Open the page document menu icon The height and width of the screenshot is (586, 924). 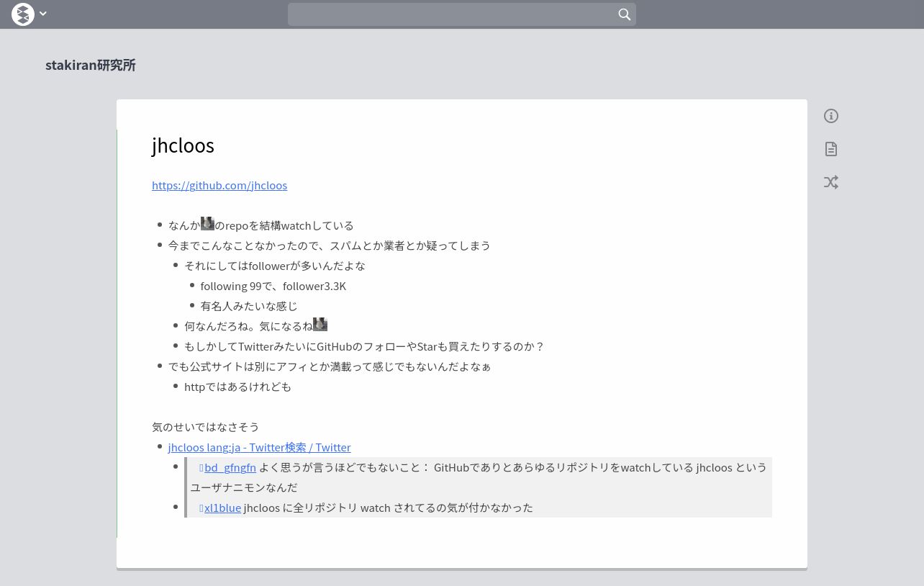[831, 149]
